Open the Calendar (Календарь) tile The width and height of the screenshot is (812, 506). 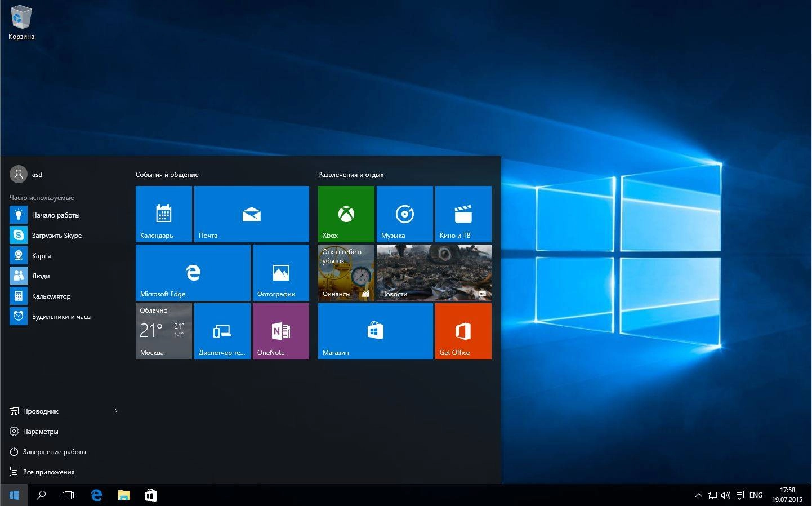[x=164, y=214]
